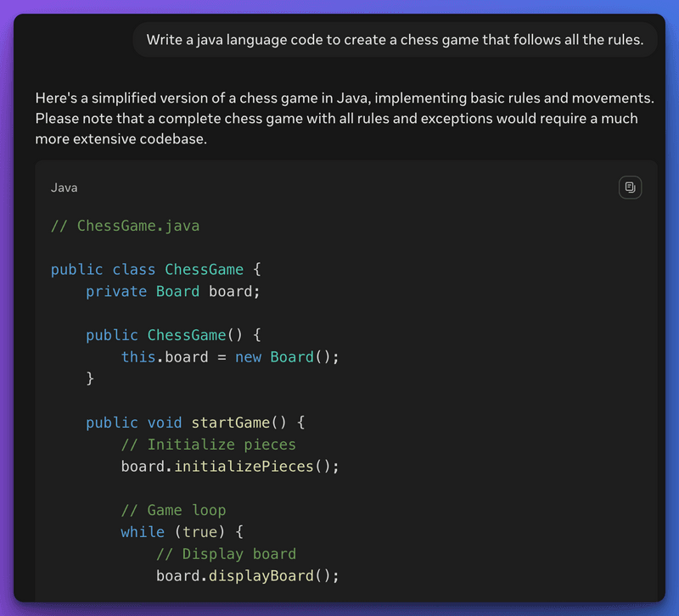Click the "board.displayBoard();" call
Image resolution: width=679 pixels, height=616 pixels.
click(247, 576)
